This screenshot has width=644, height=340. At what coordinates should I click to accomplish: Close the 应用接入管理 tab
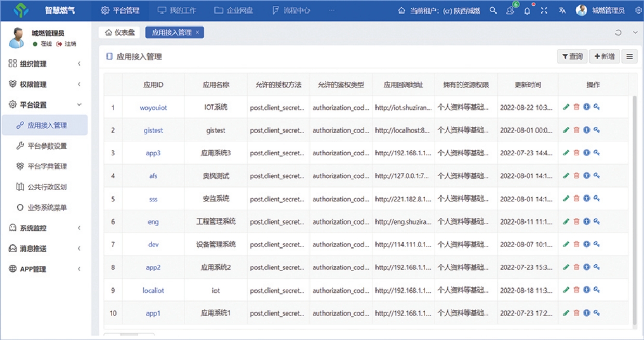pyautogui.click(x=197, y=32)
